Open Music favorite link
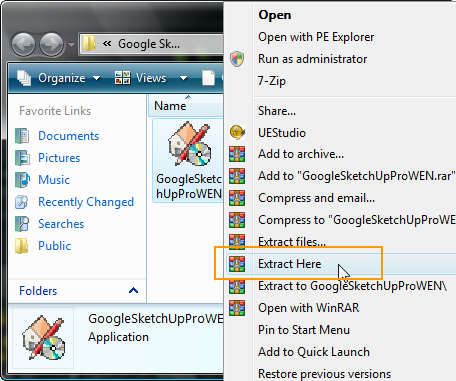Image resolution: width=456 pixels, height=381 pixels. 54,180
